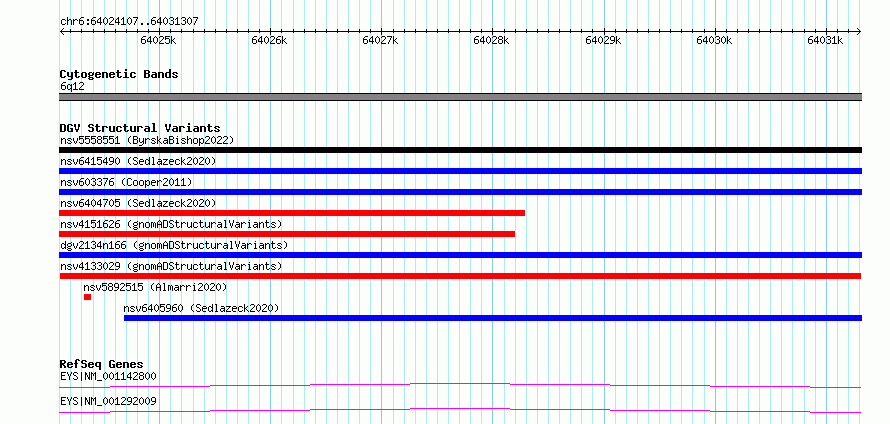Viewport: 890px width, 424px height.
Task: Open variant nsv603376 (Cooper2011) label
Action: [126, 182]
